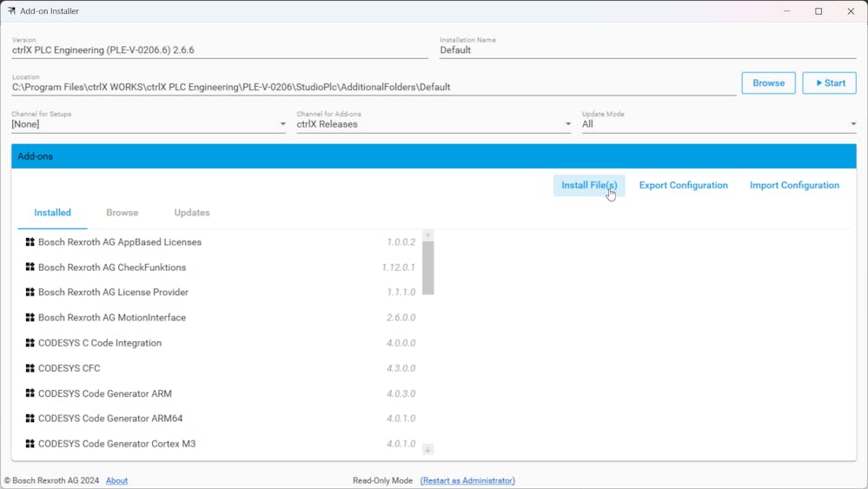
Task: Maximize the Add-on Installer window
Action: 818,11
